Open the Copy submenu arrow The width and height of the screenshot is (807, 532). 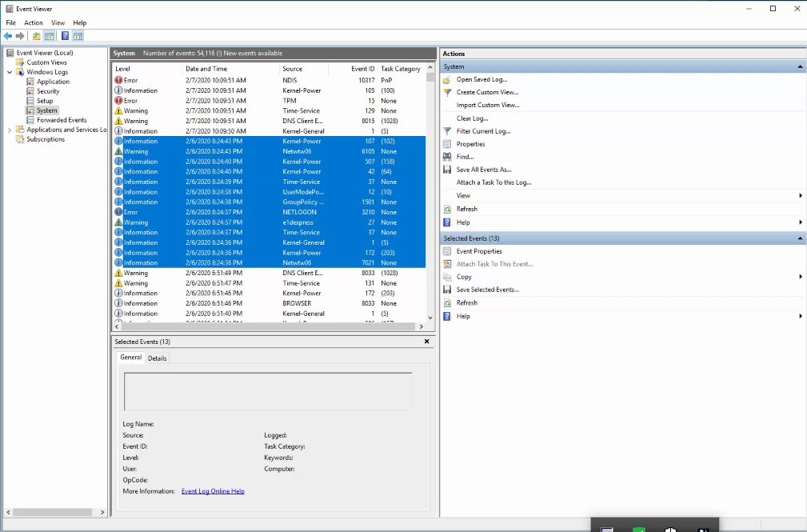point(801,277)
